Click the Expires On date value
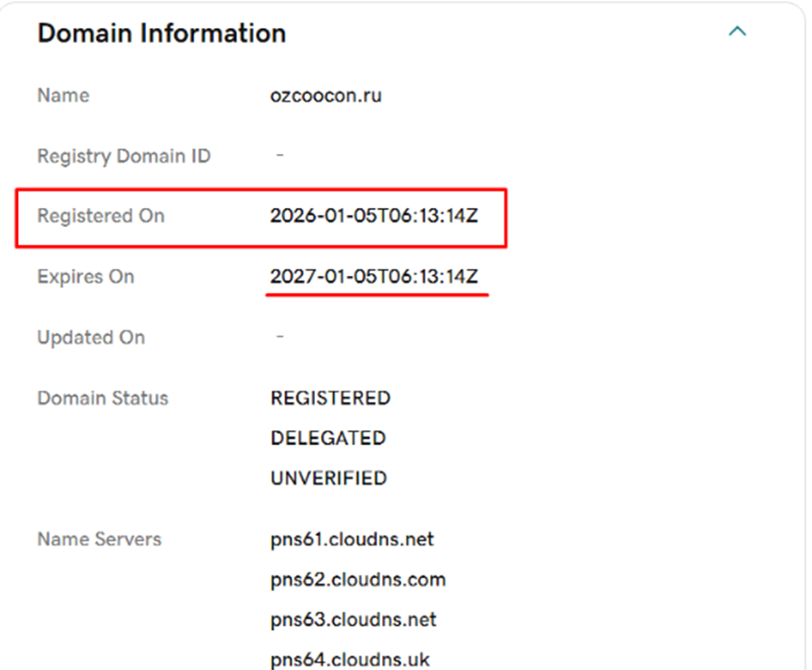Screen dimensions: 812x670 pyautogui.click(x=374, y=277)
